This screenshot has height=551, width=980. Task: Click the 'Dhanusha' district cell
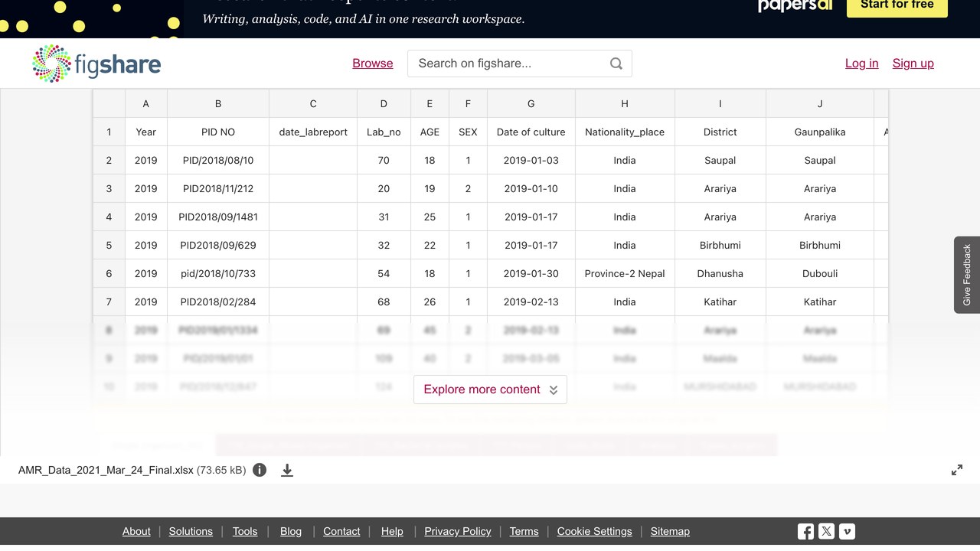[x=720, y=274]
